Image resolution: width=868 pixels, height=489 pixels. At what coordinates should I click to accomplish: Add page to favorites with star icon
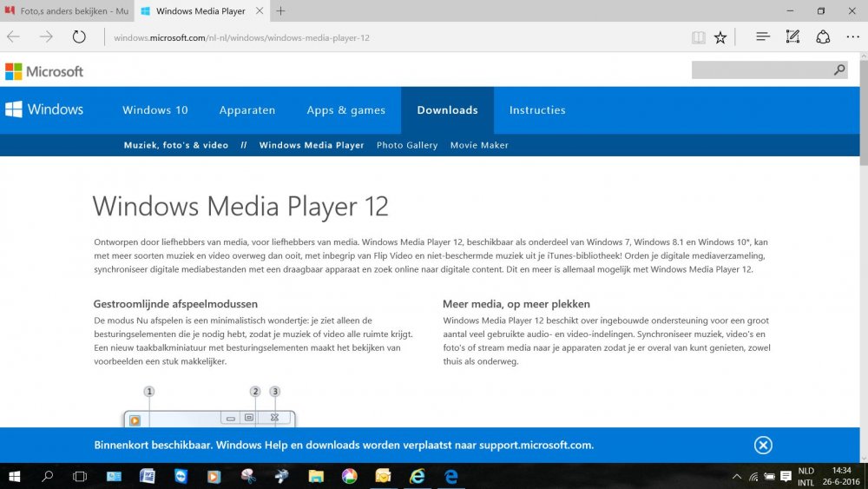coord(720,37)
